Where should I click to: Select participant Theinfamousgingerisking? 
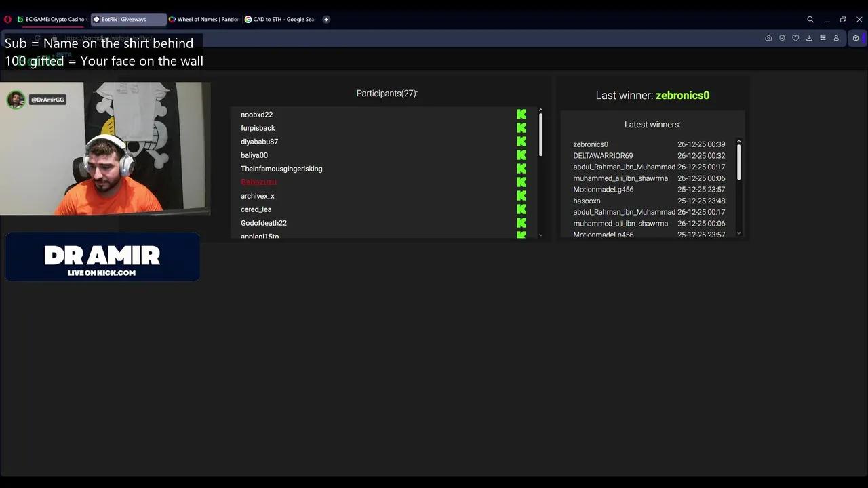[281, 169]
